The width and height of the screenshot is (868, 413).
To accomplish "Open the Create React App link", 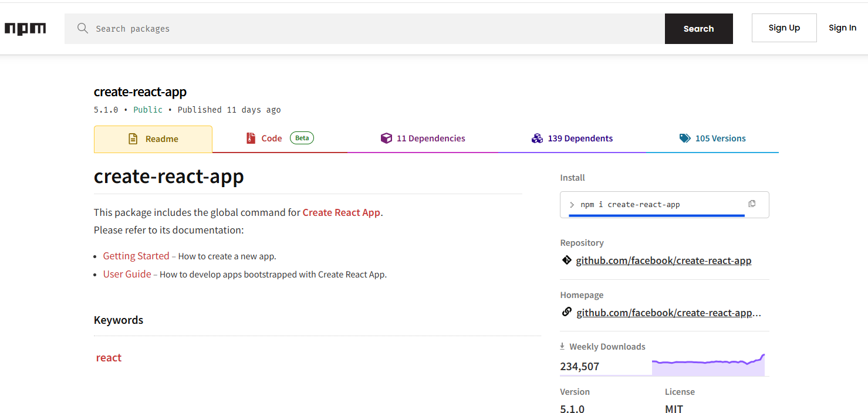I will point(342,212).
